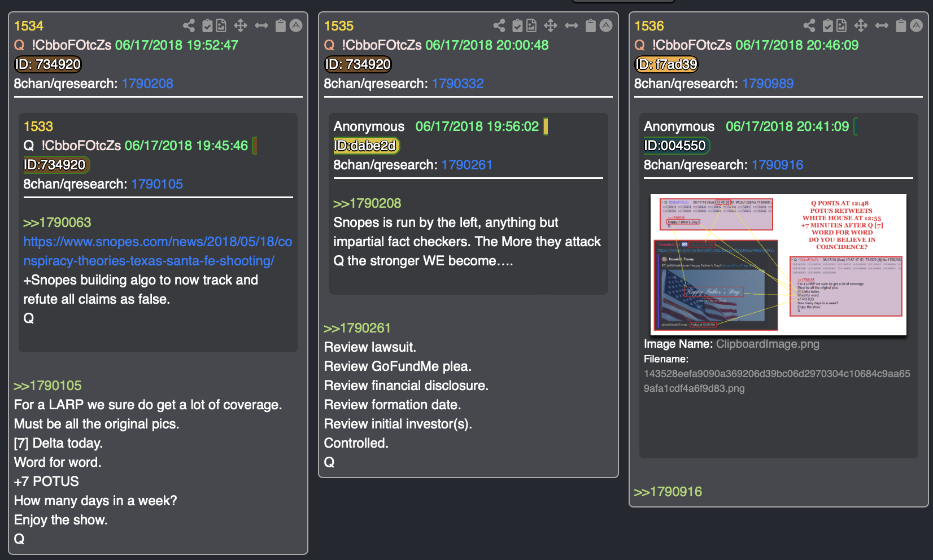Viewport: 933px width, 560px height.
Task: Click the circled up-arrow icon on post 1535
Action: [x=606, y=25]
